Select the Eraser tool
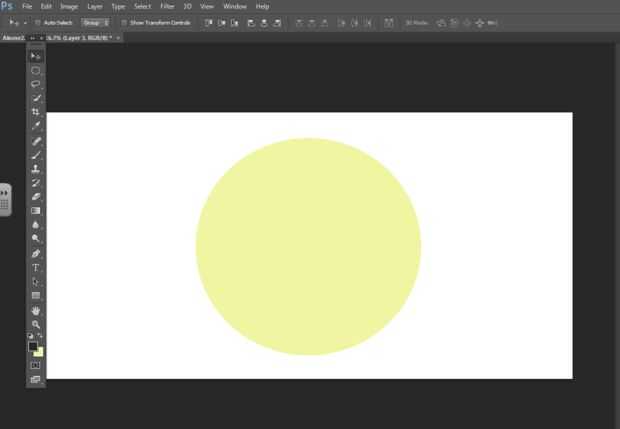This screenshot has width=620, height=429. coord(36,197)
